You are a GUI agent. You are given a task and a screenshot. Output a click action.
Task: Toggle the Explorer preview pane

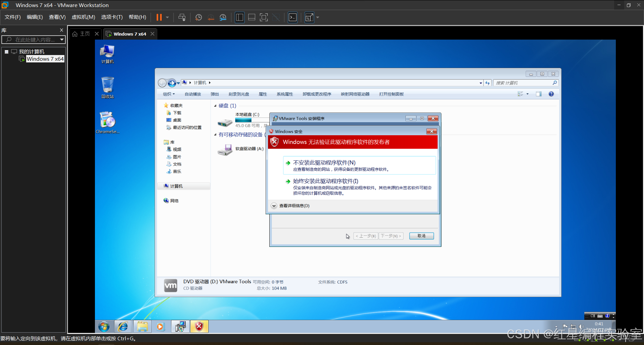539,94
